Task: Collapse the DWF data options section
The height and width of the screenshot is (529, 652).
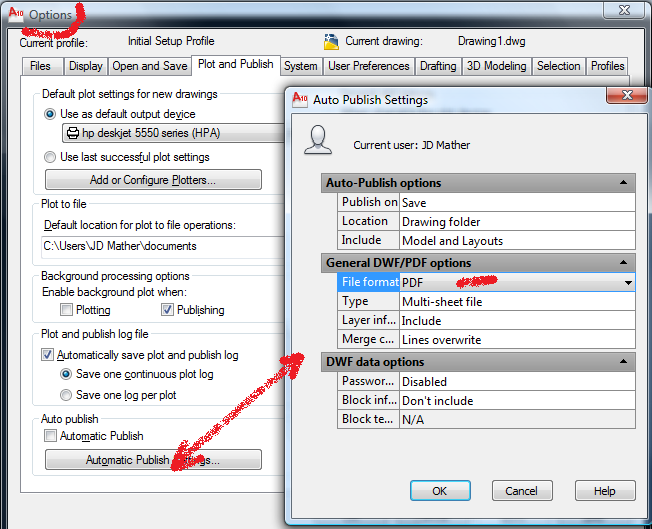Action: (623, 361)
